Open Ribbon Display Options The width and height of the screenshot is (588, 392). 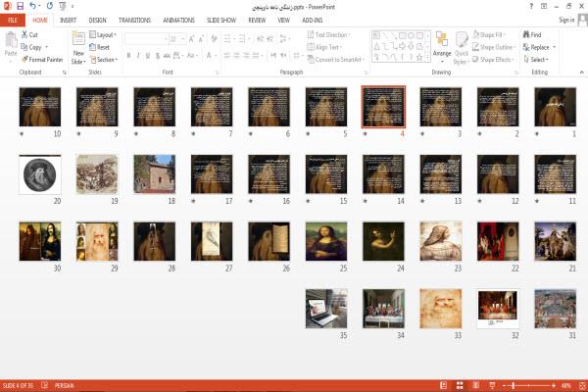[x=544, y=6]
